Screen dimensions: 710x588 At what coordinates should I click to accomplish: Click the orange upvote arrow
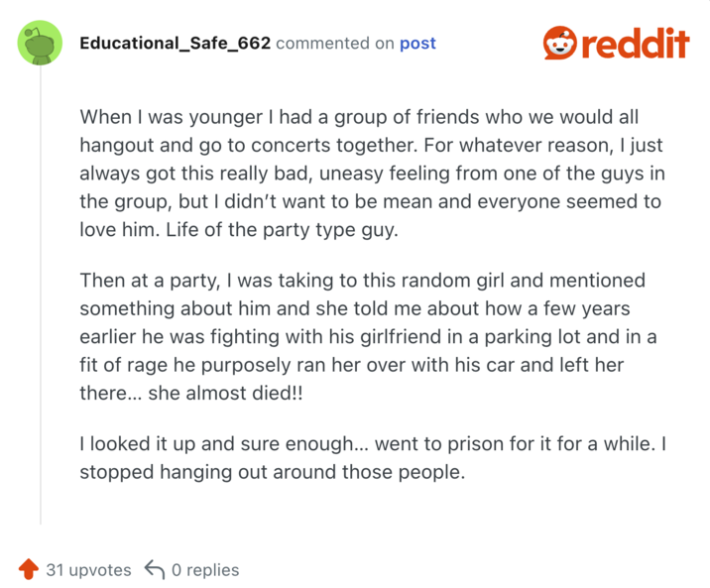(29, 569)
